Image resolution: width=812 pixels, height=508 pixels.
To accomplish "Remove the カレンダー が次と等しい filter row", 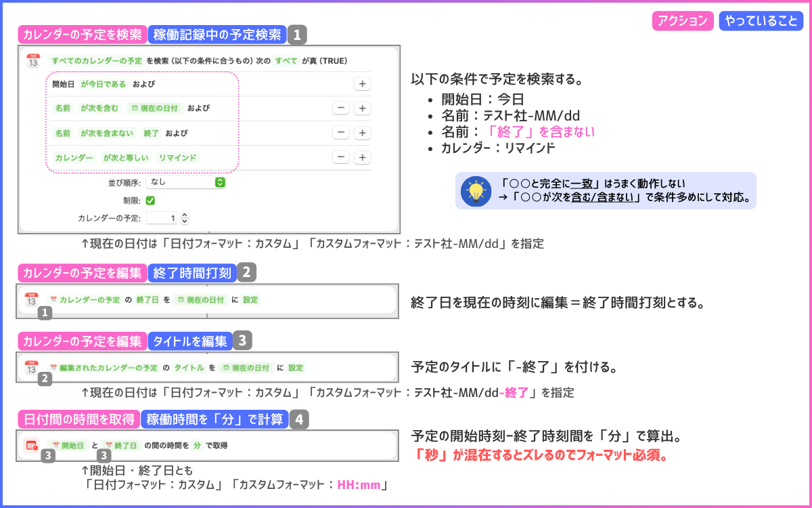I will coord(341,157).
